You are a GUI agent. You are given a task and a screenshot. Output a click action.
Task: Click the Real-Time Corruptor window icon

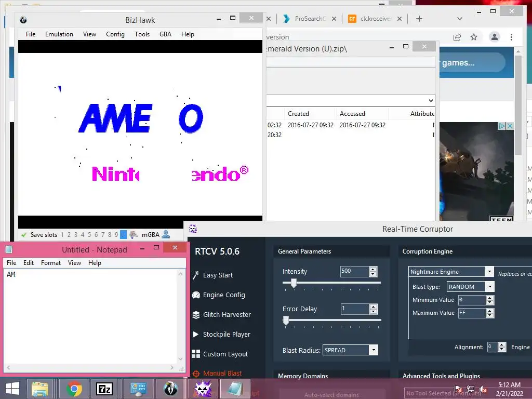coord(193,229)
